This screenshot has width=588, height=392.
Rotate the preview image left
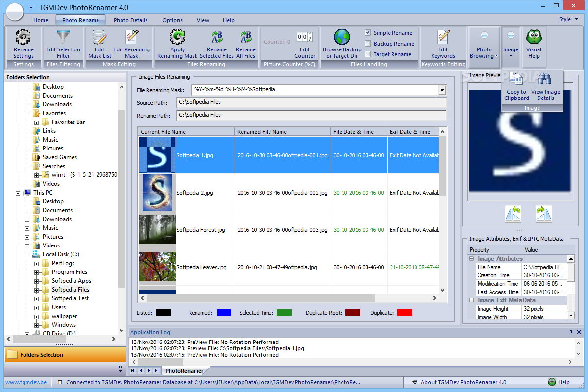[513, 214]
